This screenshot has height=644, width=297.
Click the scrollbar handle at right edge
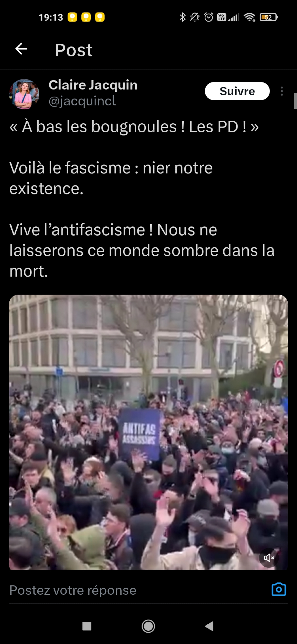pyautogui.click(x=295, y=101)
